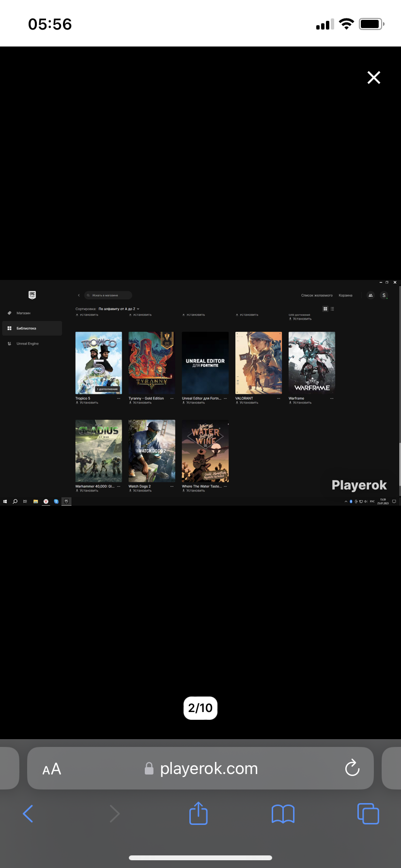This screenshot has height=868, width=401.
Task: Open the Warframe cover art
Action: [312, 363]
